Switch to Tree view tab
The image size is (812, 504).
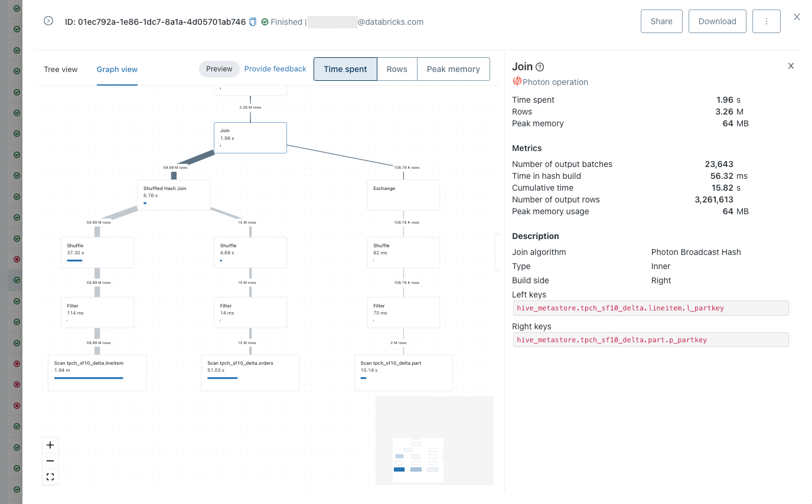pyautogui.click(x=61, y=70)
